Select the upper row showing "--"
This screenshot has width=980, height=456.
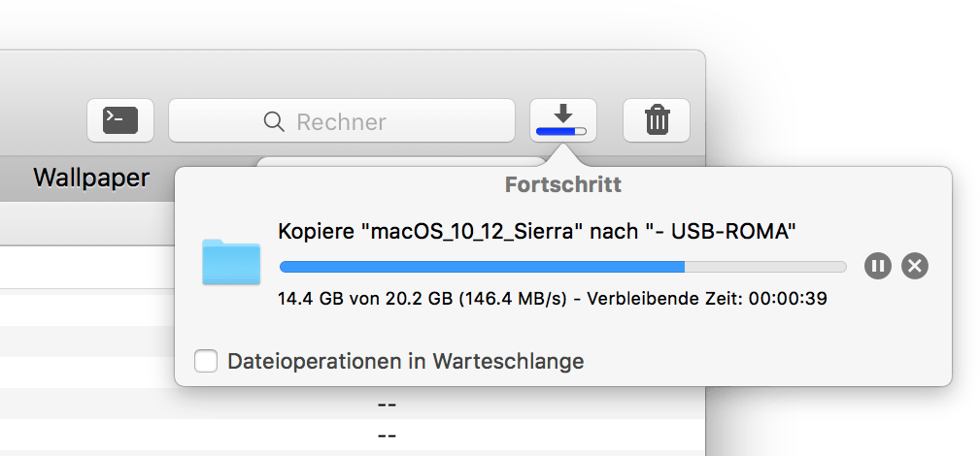353,405
